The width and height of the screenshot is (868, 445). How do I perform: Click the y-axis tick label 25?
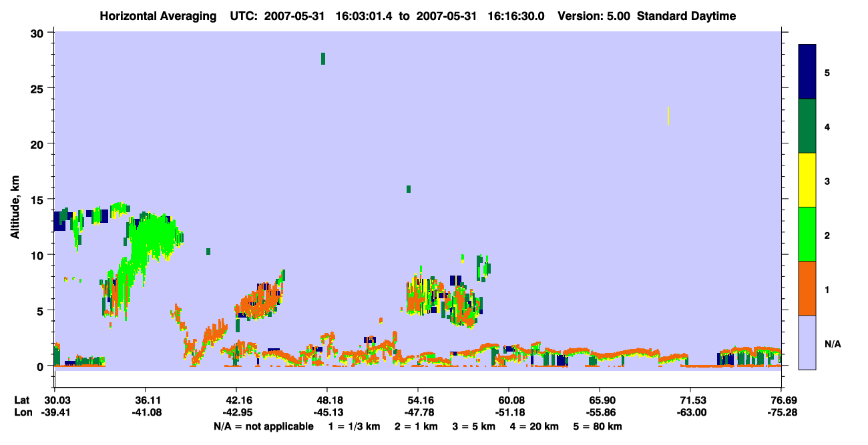tap(39, 88)
